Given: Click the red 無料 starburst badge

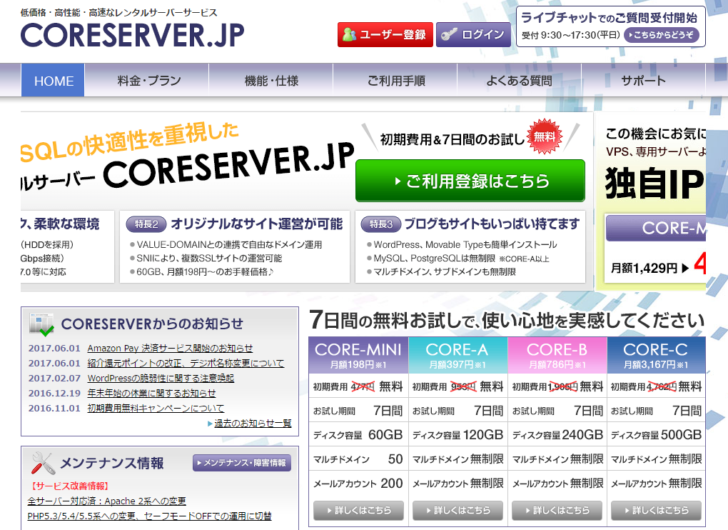Looking at the screenshot, I should click(544, 136).
